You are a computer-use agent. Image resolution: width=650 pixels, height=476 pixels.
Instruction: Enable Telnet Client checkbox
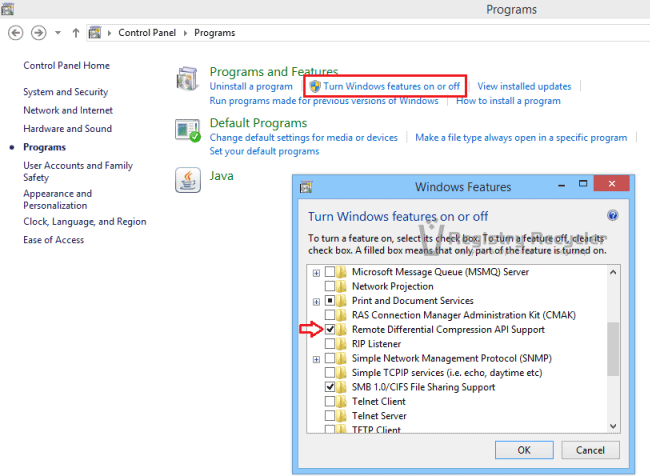(x=330, y=401)
